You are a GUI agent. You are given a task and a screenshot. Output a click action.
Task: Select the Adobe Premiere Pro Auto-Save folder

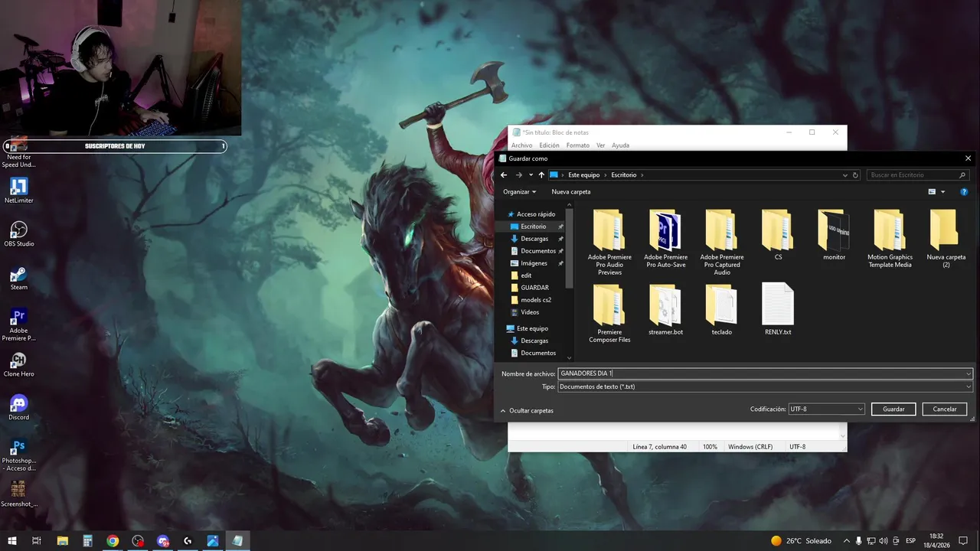tap(665, 239)
